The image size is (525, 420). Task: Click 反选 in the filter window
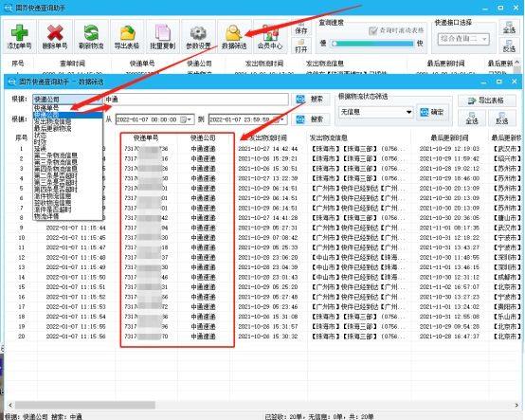[501, 118]
